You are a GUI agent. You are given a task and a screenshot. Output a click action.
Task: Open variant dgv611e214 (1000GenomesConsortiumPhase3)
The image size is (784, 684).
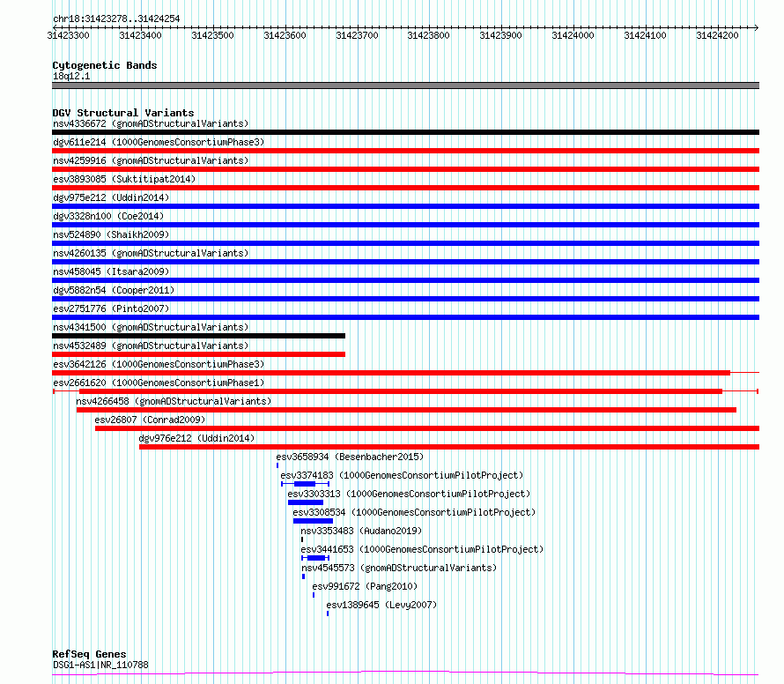click(x=159, y=142)
